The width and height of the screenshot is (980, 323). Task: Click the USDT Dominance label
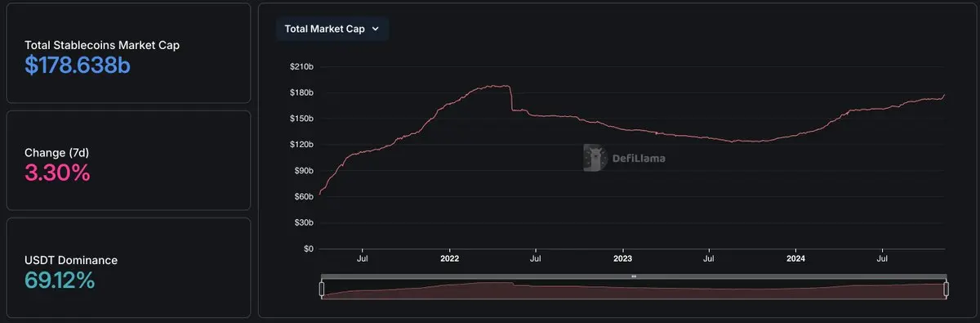(x=71, y=260)
